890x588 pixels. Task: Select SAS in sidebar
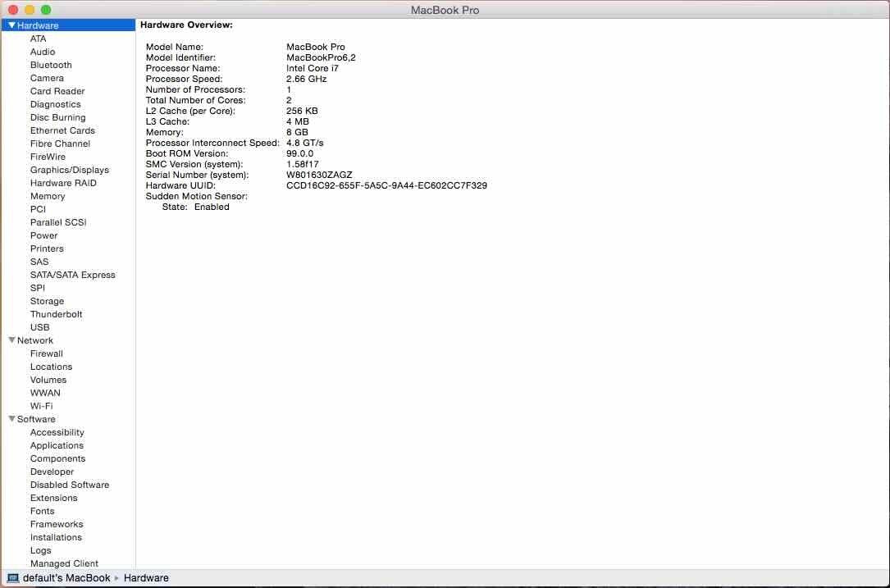39,262
